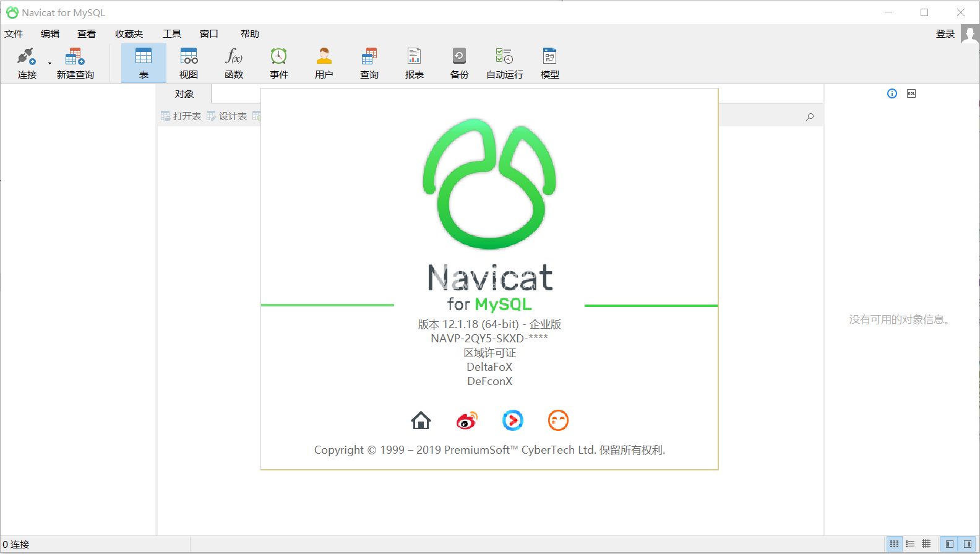Expand the 连接 dropdown arrow
Viewport: 980px width, 554px height.
coord(49,63)
